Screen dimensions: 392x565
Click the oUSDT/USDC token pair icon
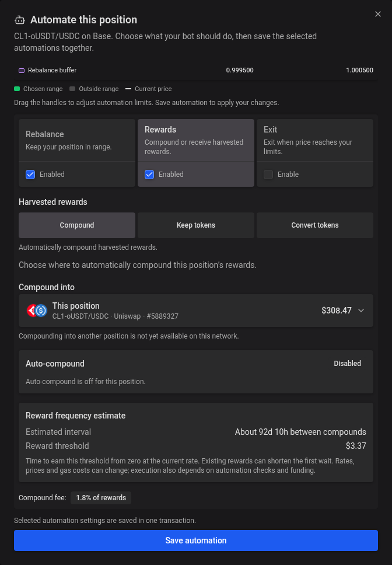tap(37, 311)
